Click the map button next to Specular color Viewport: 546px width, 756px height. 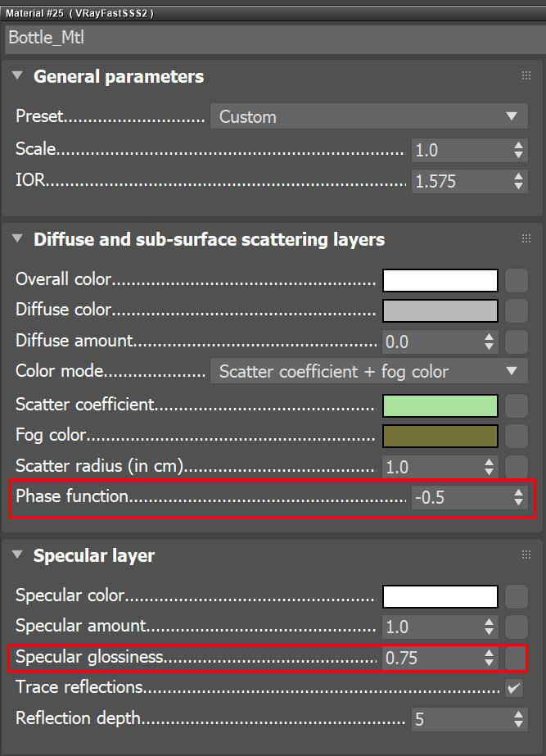(517, 597)
